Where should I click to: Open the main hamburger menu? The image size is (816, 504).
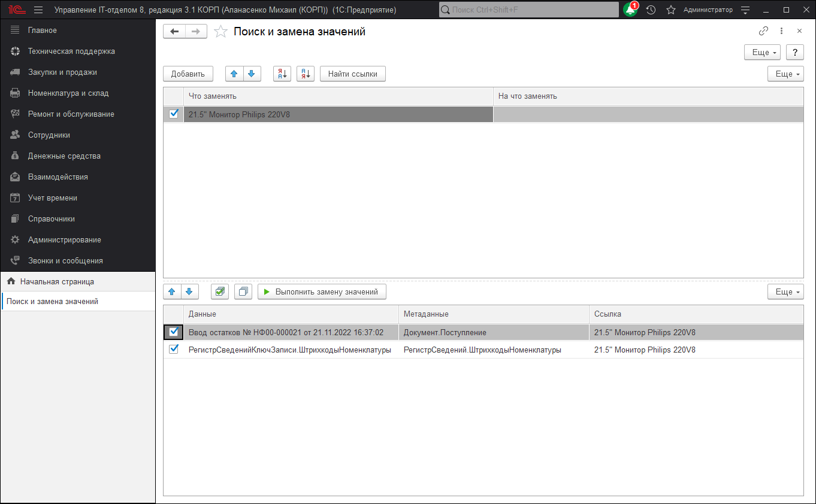coord(38,10)
